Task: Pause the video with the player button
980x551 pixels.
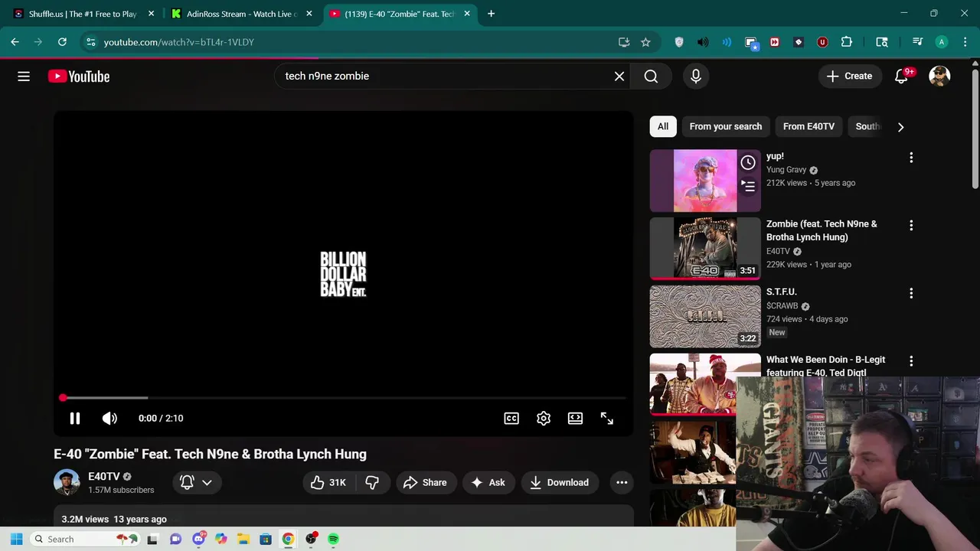Action: [75, 419]
